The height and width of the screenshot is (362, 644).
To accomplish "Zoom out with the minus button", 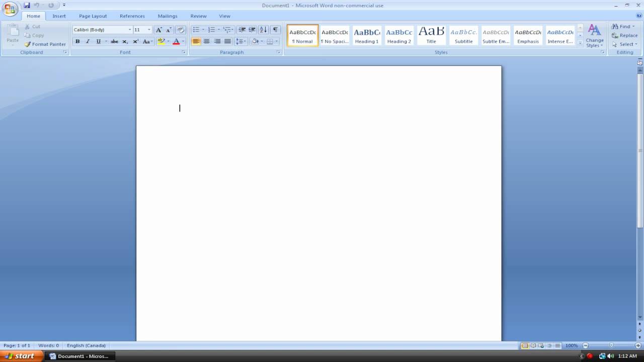I will point(586,345).
